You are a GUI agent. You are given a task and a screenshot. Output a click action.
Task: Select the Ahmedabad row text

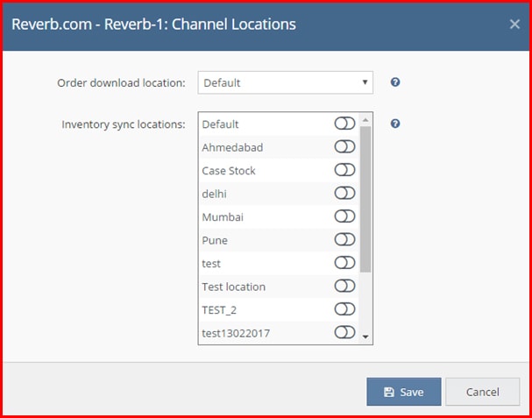[x=232, y=147]
